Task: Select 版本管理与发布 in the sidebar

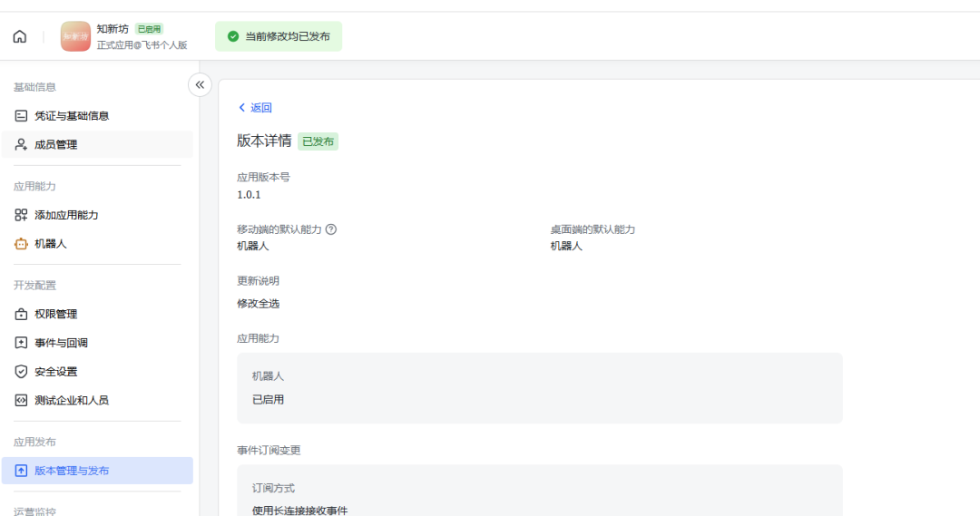Action: 72,471
